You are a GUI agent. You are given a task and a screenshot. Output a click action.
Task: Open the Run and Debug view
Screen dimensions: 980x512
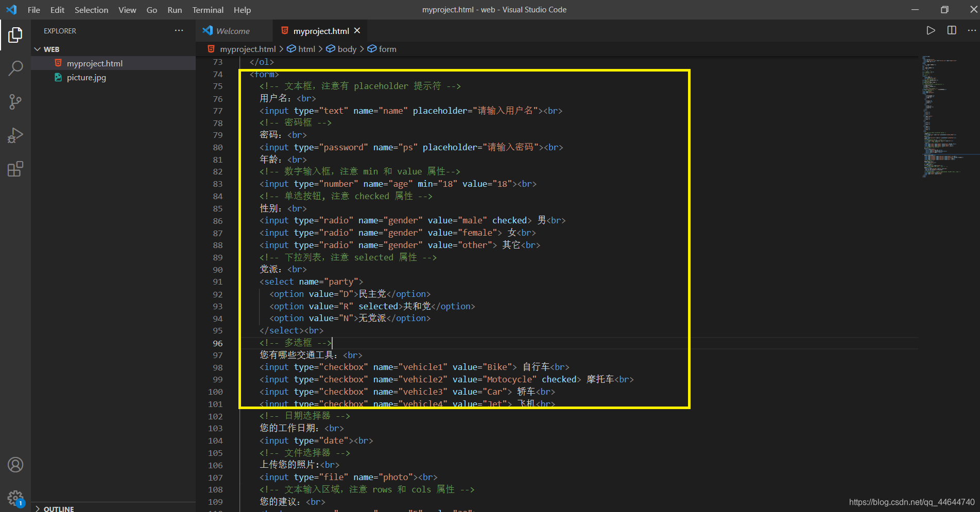[x=15, y=135]
